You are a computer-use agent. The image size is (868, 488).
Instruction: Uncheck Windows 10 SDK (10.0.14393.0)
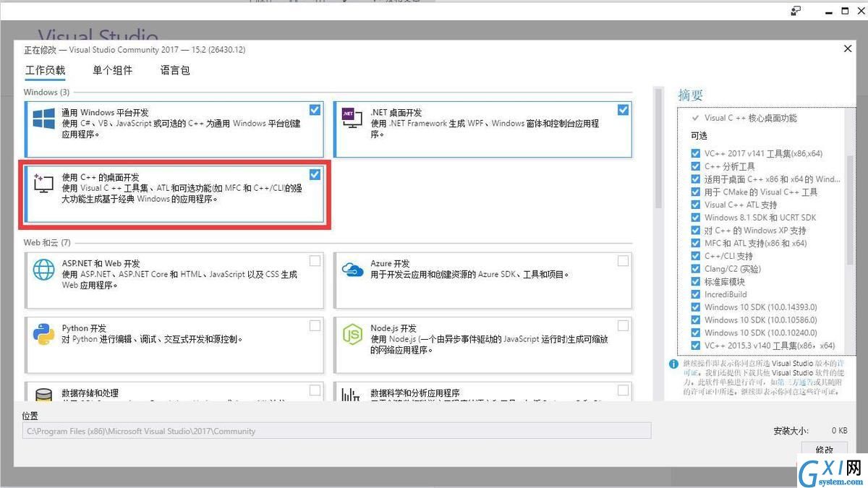pos(696,307)
